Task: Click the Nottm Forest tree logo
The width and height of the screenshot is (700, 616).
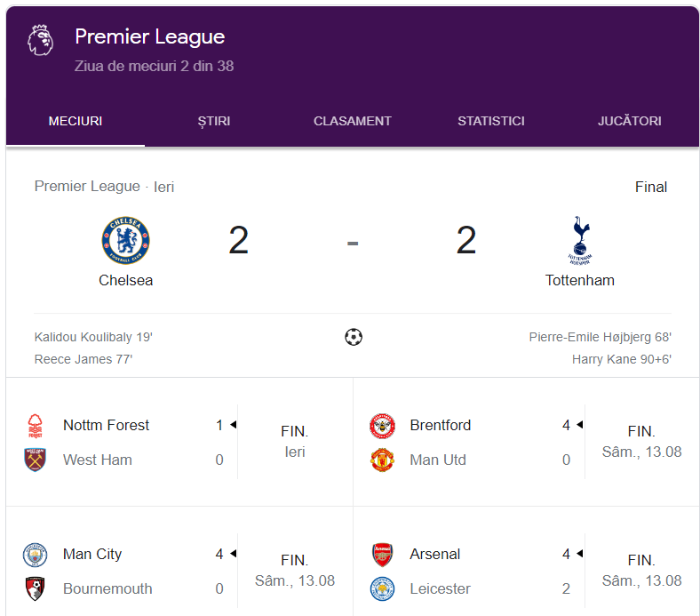Action: [x=36, y=425]
